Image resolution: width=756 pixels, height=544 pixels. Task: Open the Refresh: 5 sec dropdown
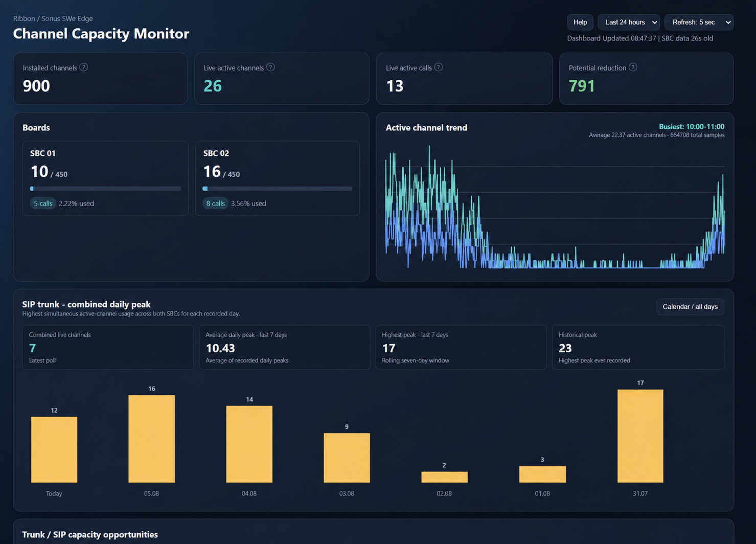699,22
